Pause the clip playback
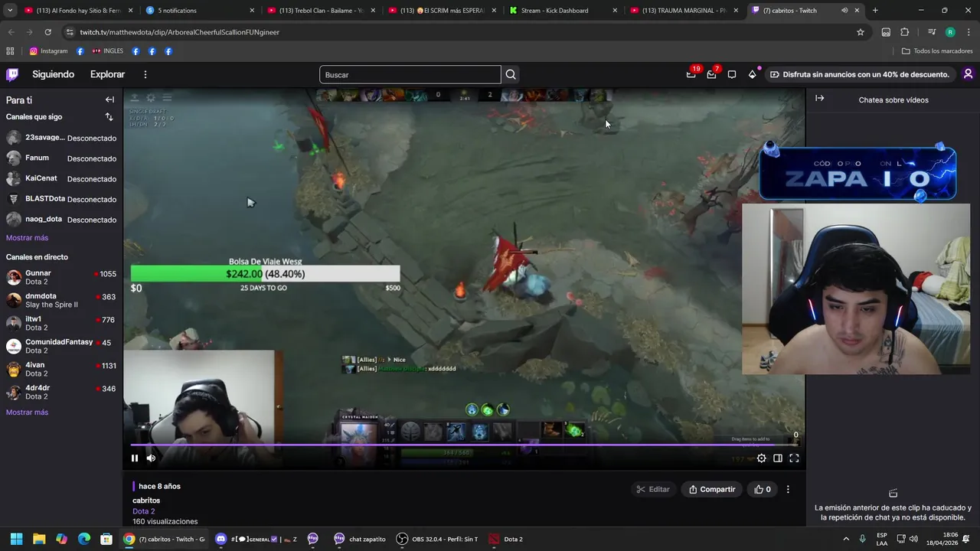This screenshot has width=980, height=551. 135,458
